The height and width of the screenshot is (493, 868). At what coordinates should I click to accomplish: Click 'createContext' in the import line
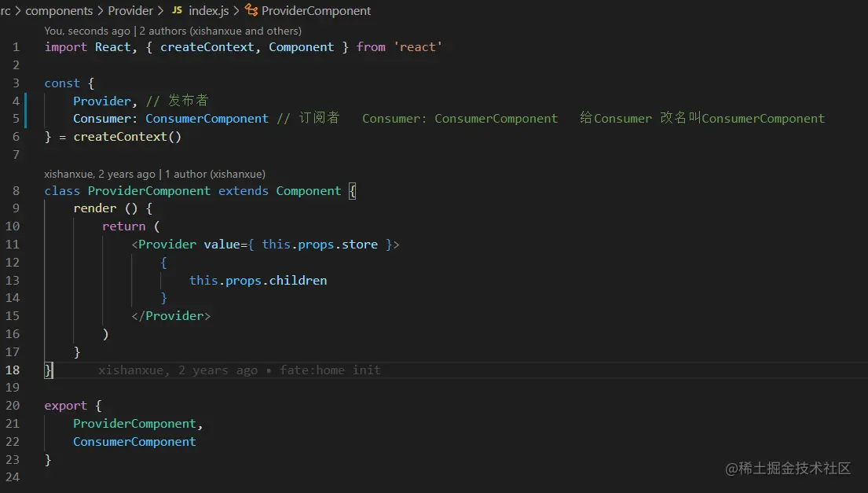(207, 47)
